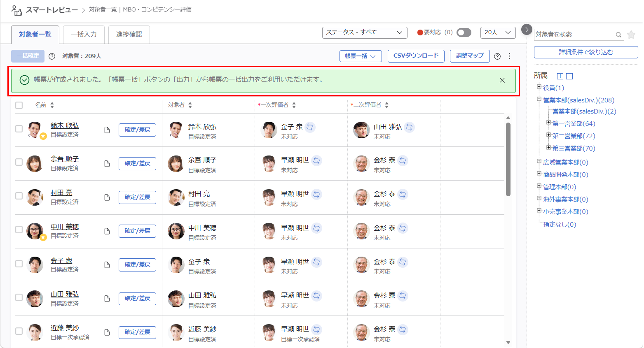This screenshot has height=348, width=644.
Task: Check the 村田 亮 row checkbox
Action: pos(19,196)
